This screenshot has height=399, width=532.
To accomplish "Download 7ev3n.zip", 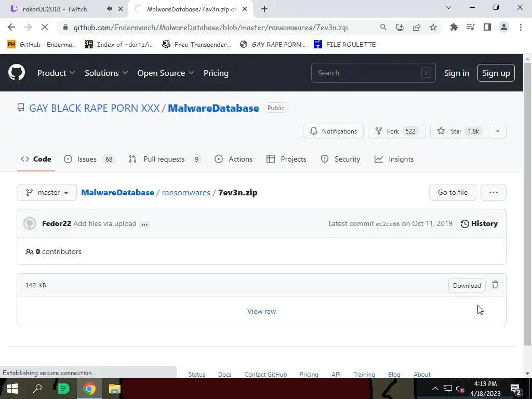I will (467, 285).
